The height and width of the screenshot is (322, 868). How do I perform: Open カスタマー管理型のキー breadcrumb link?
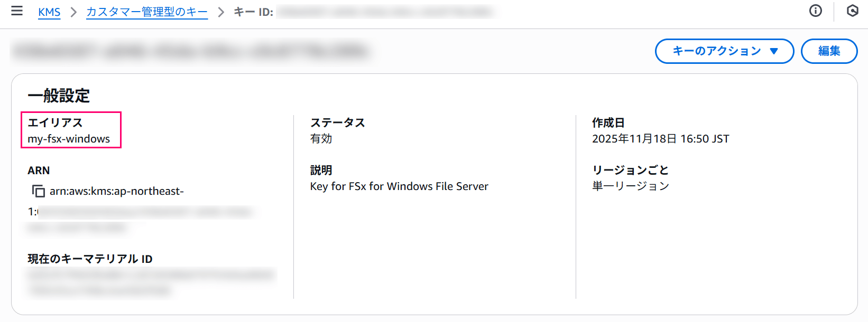tap(146, 12)
